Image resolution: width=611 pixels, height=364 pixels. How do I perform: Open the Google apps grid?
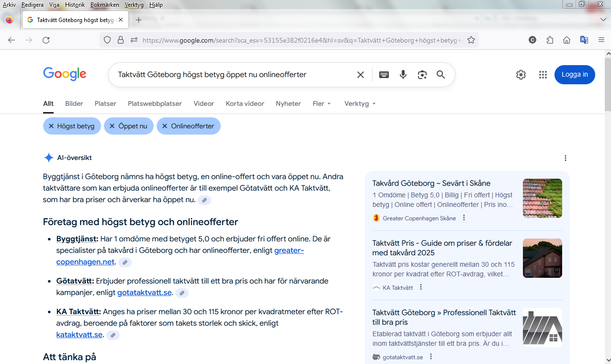click(x=543, y=75)
